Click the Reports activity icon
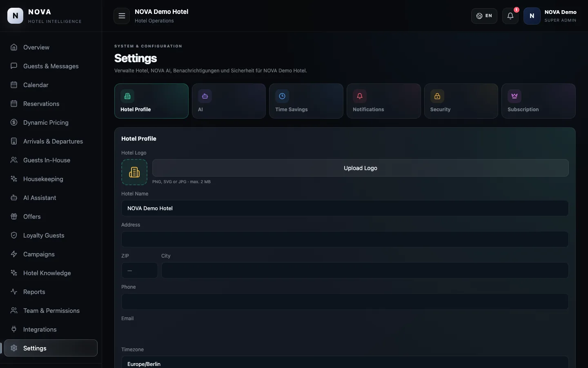Screen dimensions: 588x368 (14, 292)
